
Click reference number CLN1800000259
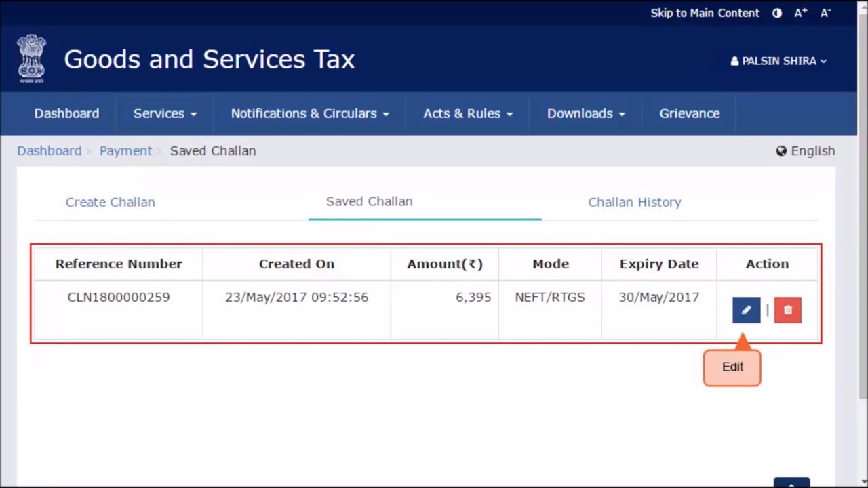(119, 297)
